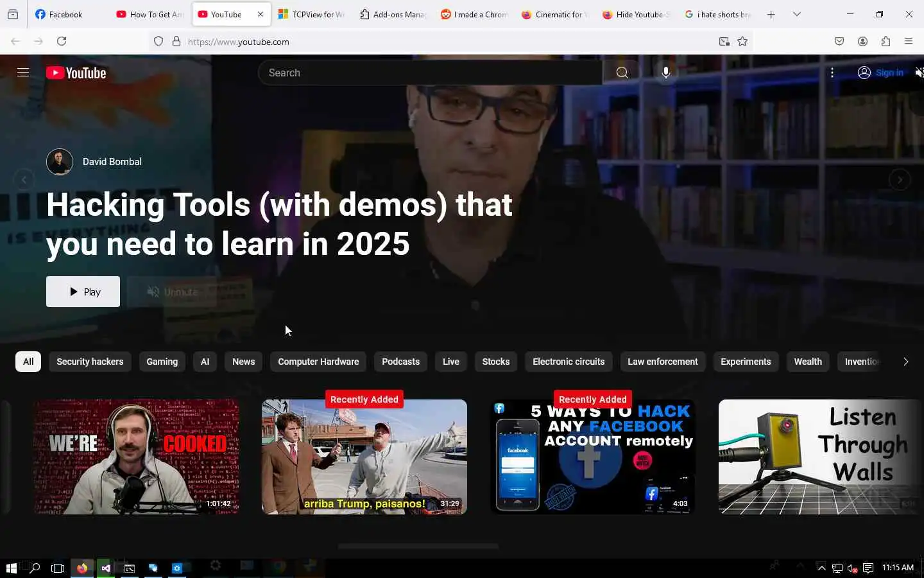View site security padlock information
924x578 pixels.
(x=176, y=42)
